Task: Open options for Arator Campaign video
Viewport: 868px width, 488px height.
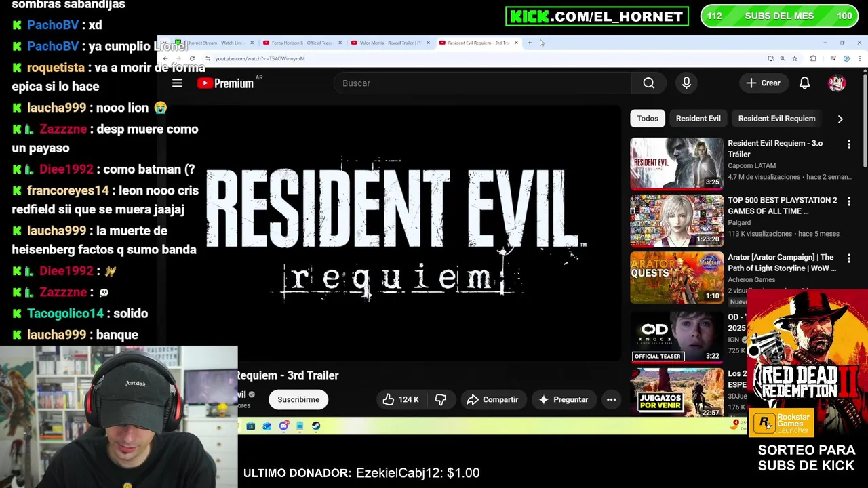Action: point(848,258)
